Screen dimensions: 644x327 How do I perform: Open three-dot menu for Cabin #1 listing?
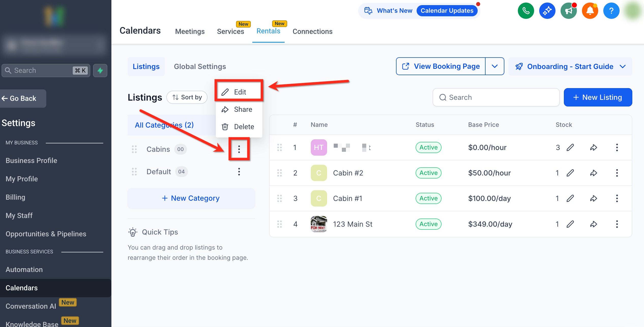click(617, 198)
